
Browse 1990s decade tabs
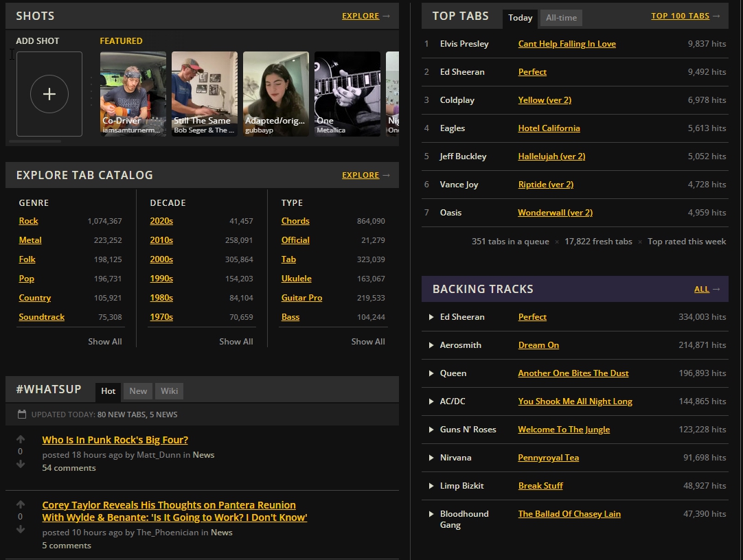click(161, 279)
